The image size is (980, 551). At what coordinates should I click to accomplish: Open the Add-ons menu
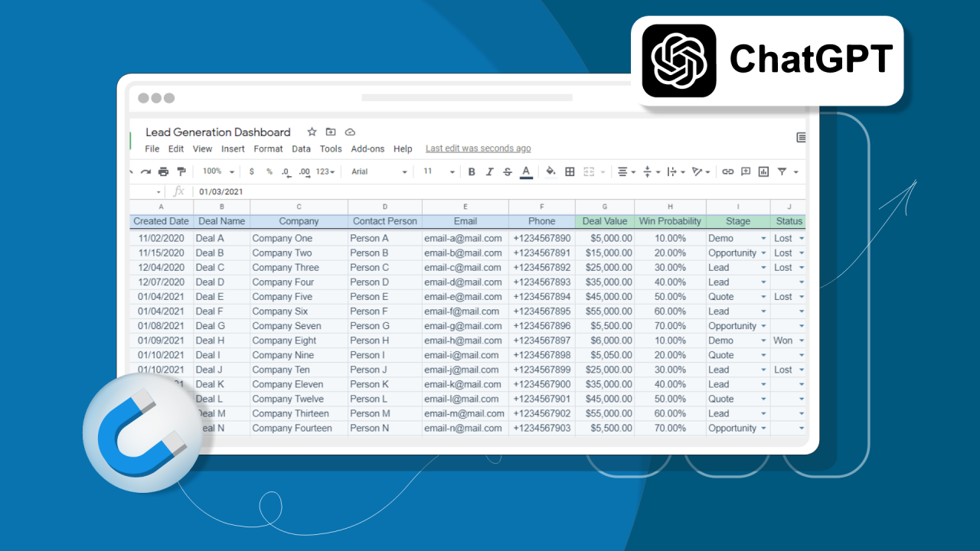click(x=368, y=148)
